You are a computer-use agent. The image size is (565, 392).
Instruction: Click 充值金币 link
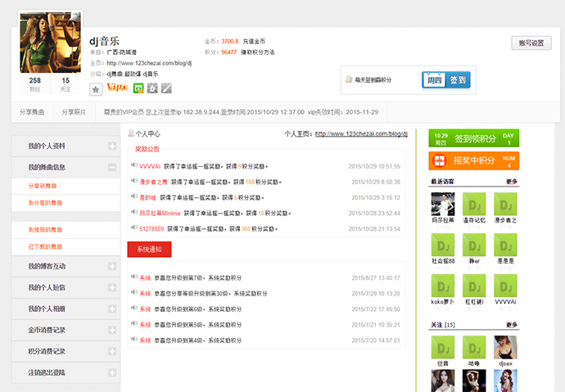click(x=254, y=41)
